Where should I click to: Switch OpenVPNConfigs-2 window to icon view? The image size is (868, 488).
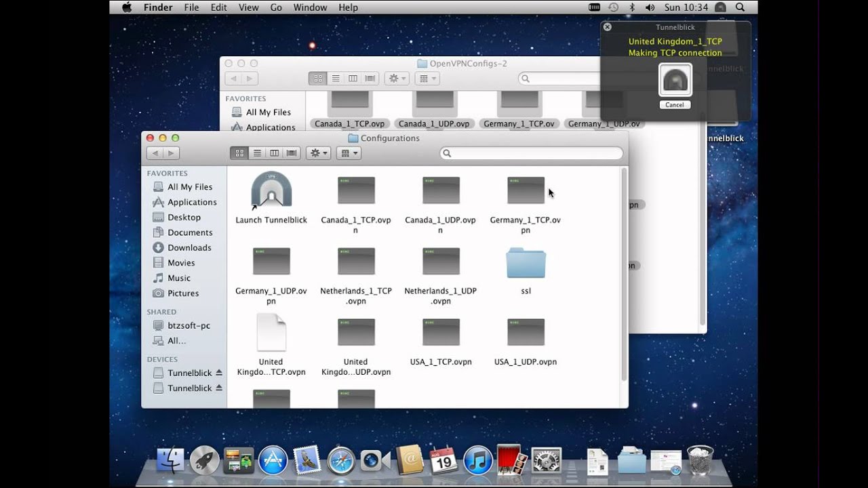(x=317, y=79)
